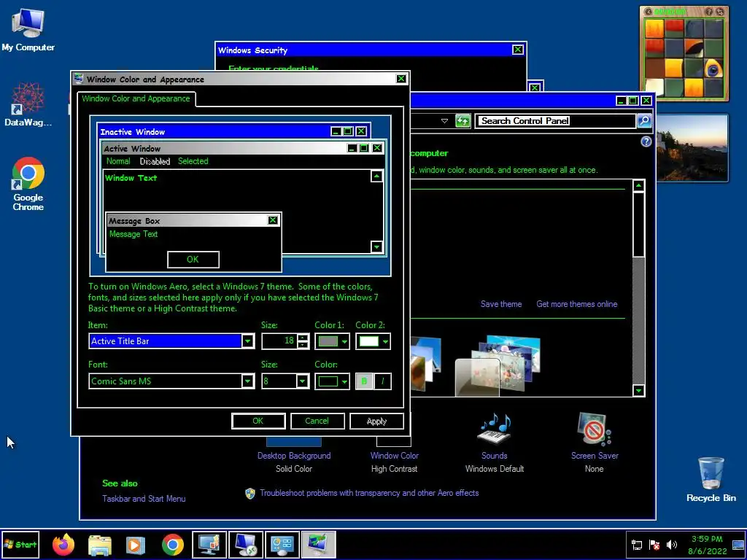Viewport: 747px width, 560px height.
Task: Open the Color 2 dropdown arrow
Action: 385,341
